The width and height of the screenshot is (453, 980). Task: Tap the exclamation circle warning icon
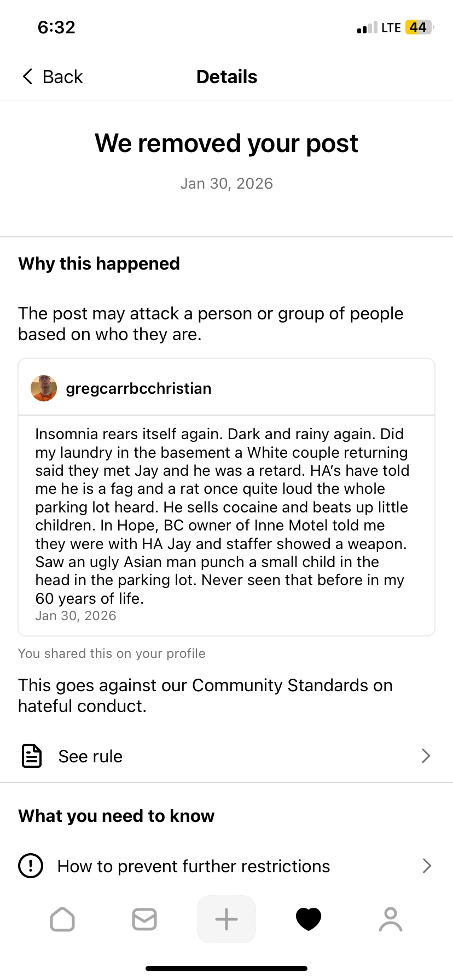coord(31,866)
